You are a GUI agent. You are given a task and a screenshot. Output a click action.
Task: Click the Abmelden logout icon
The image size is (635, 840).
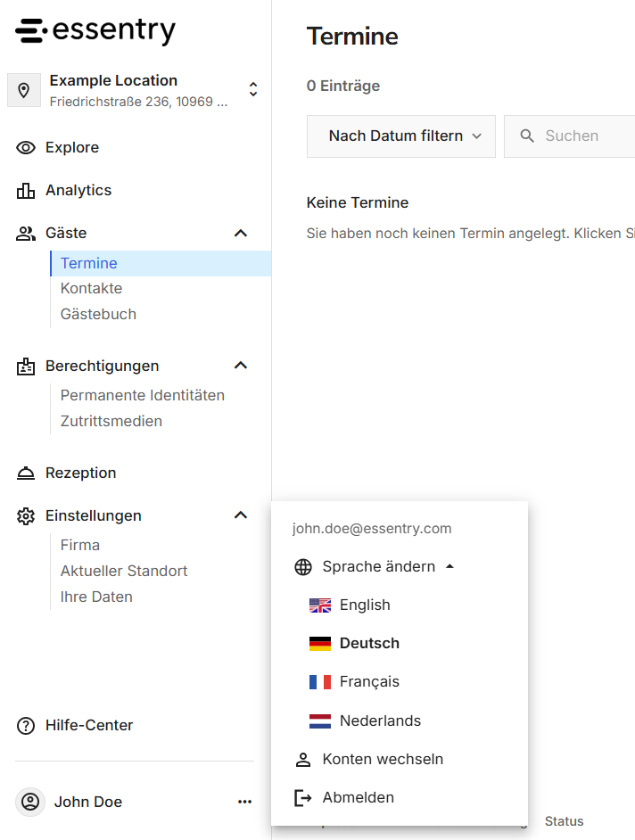pyautogui.click(x=303, y=798)
